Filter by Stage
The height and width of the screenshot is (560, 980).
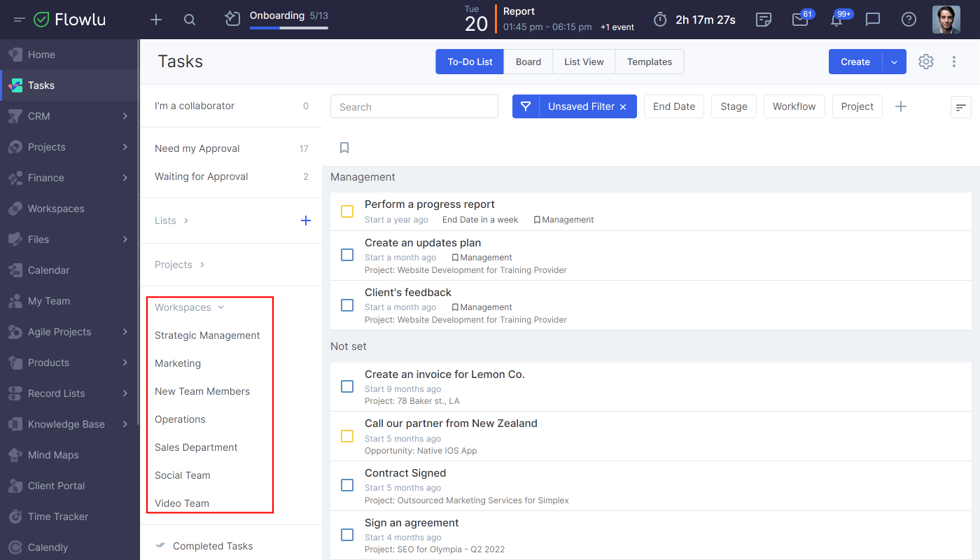pos(734,106)
